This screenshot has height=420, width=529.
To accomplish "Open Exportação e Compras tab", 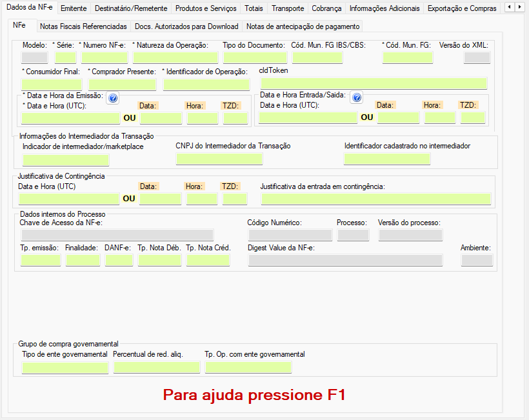I will (x=462, y=8).
